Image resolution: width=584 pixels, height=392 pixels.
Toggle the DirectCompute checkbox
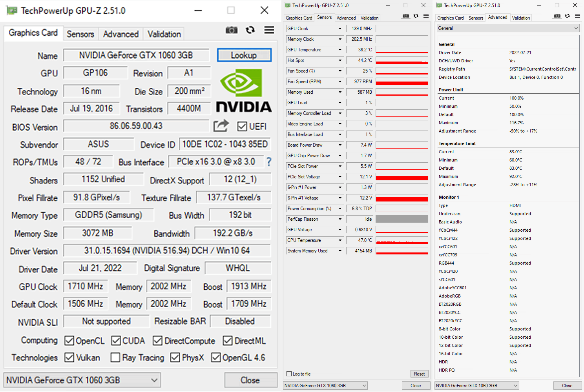pos(157,341)
